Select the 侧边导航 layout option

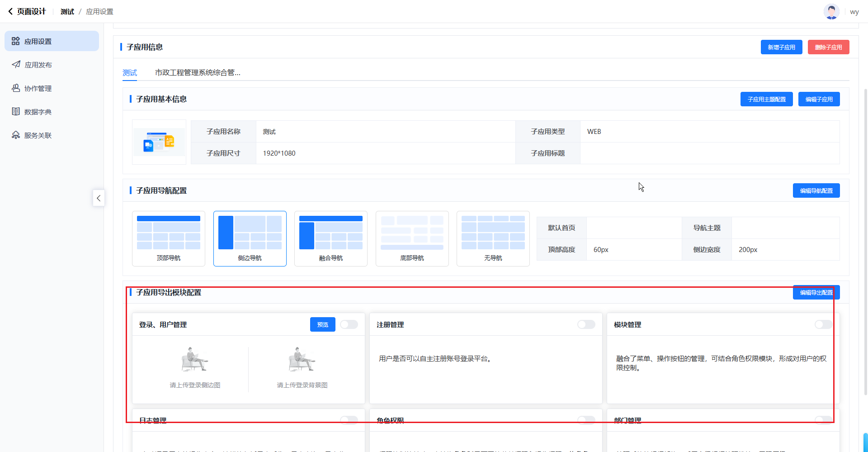tap(250, 238)
